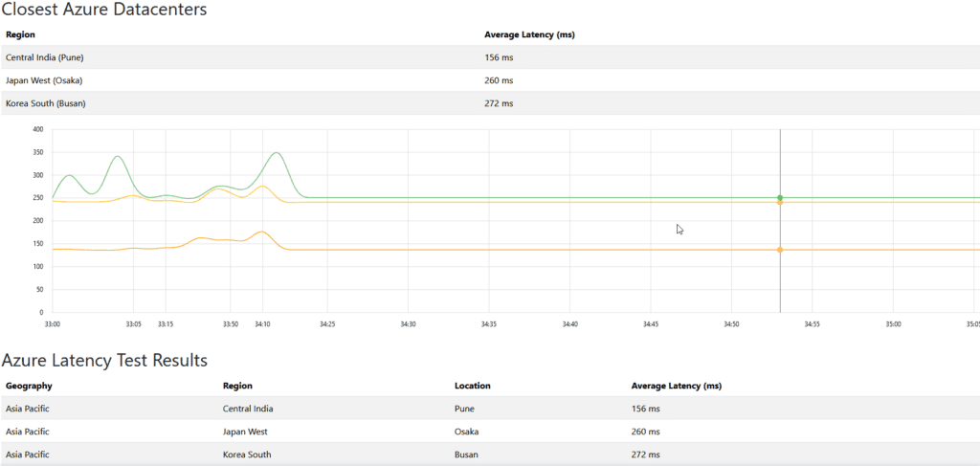Click the Busan location cell

click(x=466, y=455)
